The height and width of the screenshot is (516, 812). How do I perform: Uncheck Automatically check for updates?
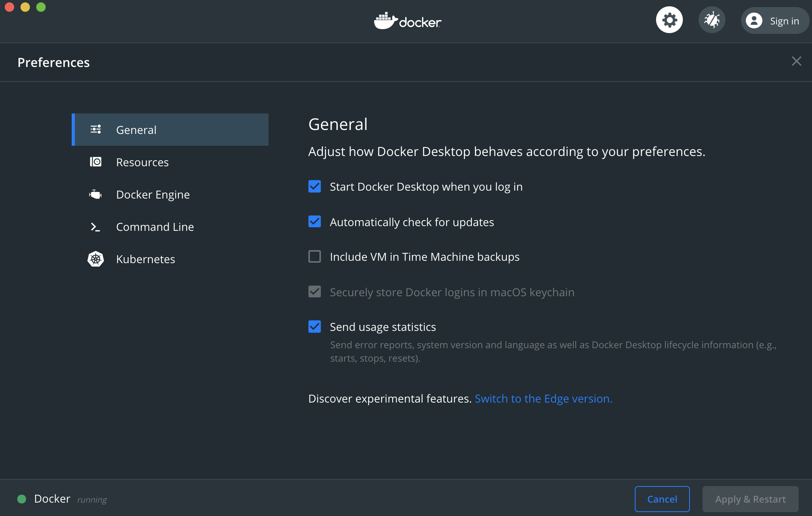(x=315, y=222)
